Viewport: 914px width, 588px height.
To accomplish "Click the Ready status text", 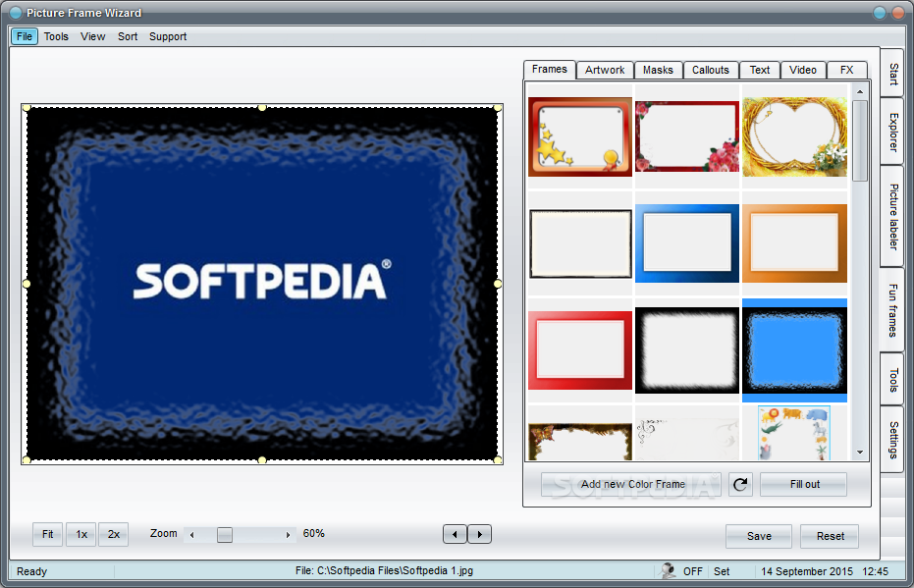I will click(31, 571).
